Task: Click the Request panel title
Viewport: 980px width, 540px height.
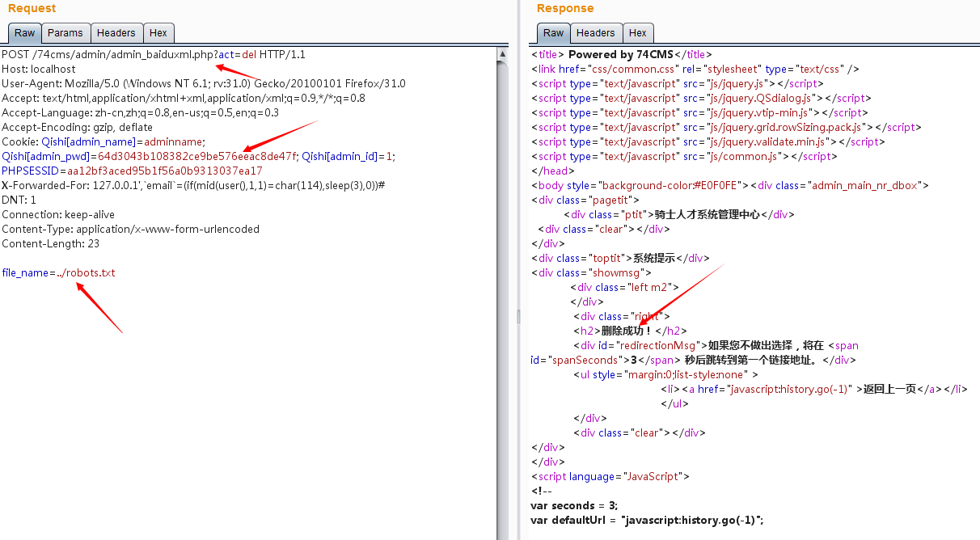Action: pos(32,8)
